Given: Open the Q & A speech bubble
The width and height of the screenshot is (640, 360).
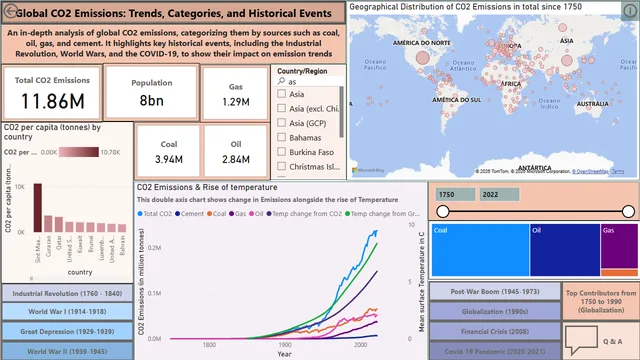Looking at the screenshot, I should click(x=582, y=340).
